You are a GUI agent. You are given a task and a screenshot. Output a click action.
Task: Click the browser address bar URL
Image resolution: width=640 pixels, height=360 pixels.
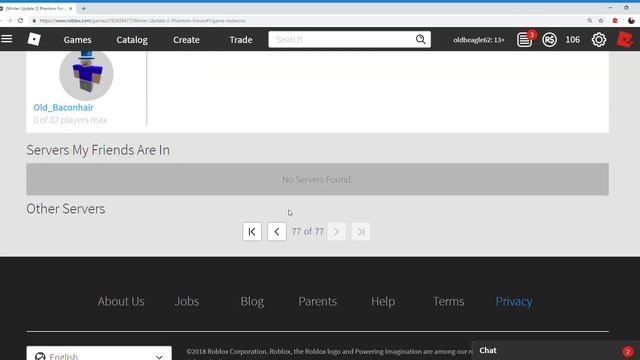click(142, 20)
